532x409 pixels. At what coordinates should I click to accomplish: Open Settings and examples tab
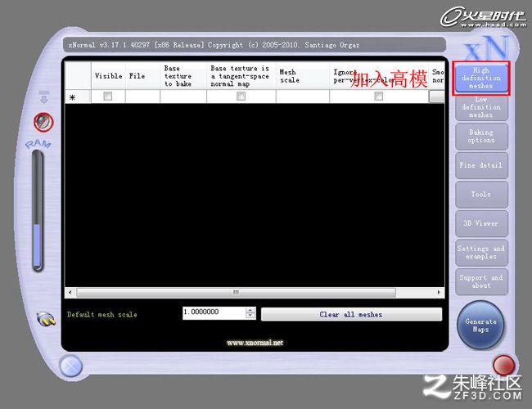[x=481, y=253]
